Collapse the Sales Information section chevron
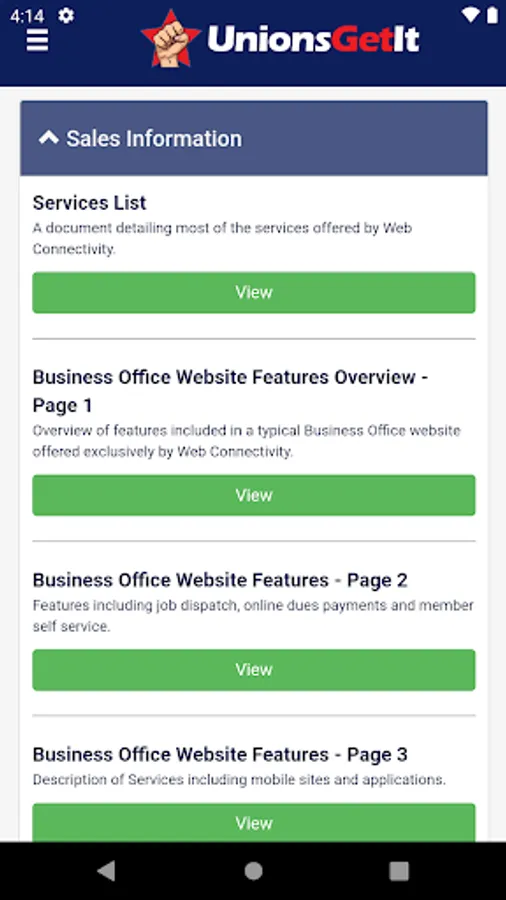The image size is (506, 900). pos(49,138)
